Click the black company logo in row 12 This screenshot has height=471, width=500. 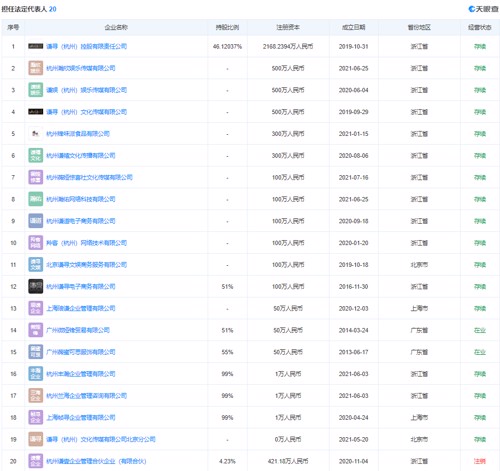(x=35, y=286)
